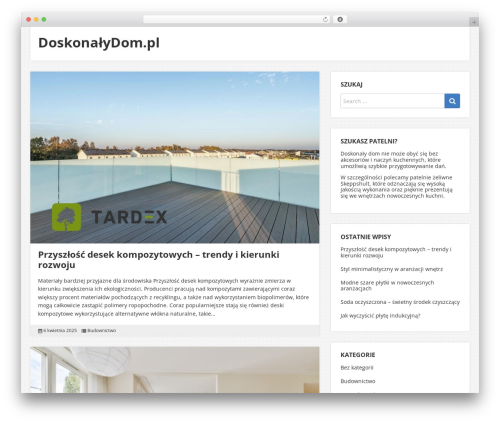Click the green Tardex tree logo

tap(67, 217)
